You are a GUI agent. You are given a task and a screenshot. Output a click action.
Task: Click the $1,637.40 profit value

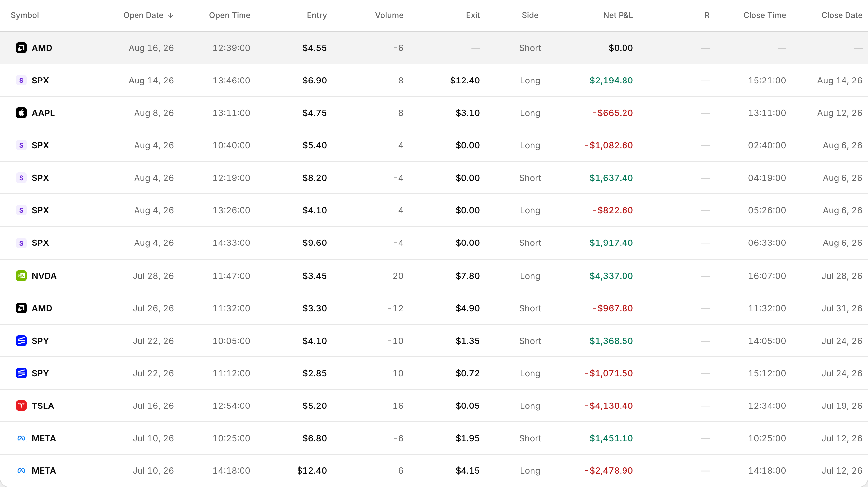[611, 178]
